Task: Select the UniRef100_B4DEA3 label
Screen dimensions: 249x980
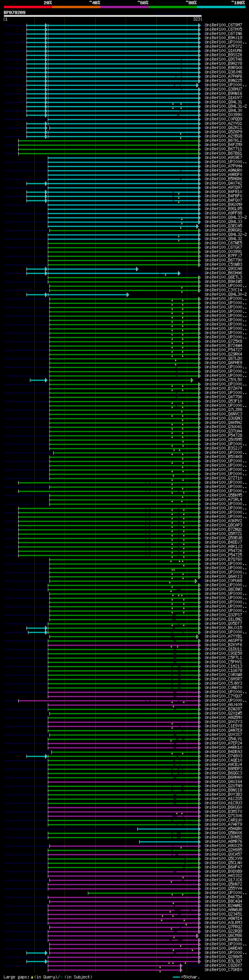Action: click(x=223, y=752)
